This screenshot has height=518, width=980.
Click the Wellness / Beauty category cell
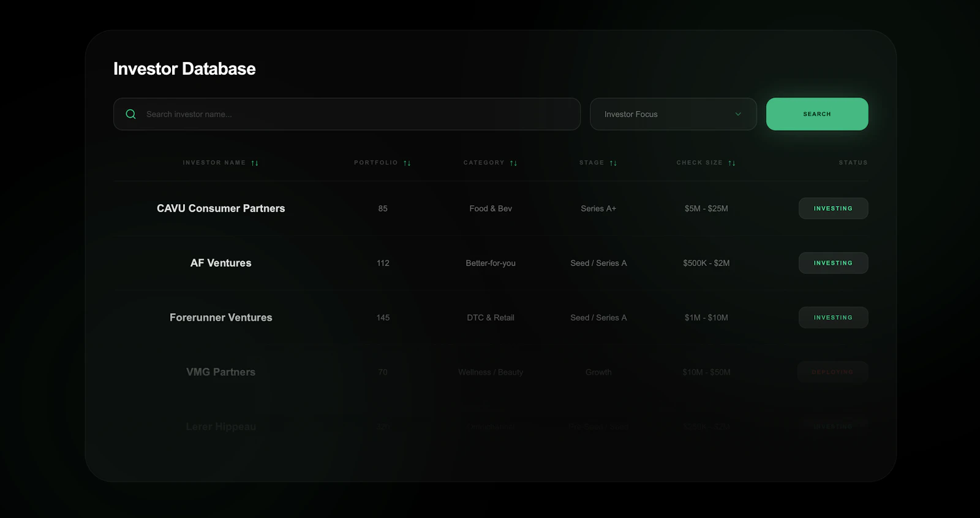coord(491,372)
